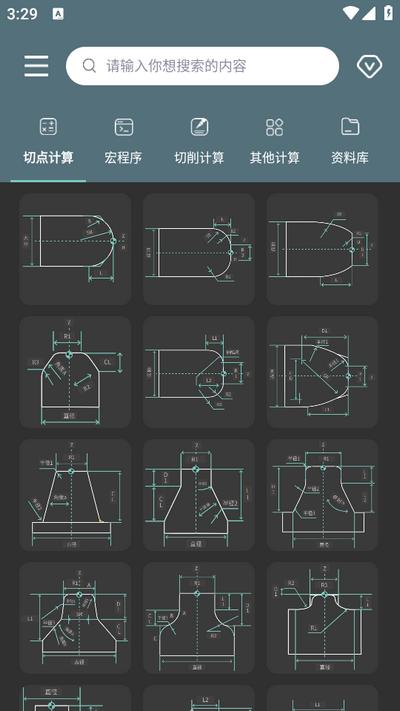
Task: Switch to the 宏程序 tab label
Action: (x=123, y=158)
